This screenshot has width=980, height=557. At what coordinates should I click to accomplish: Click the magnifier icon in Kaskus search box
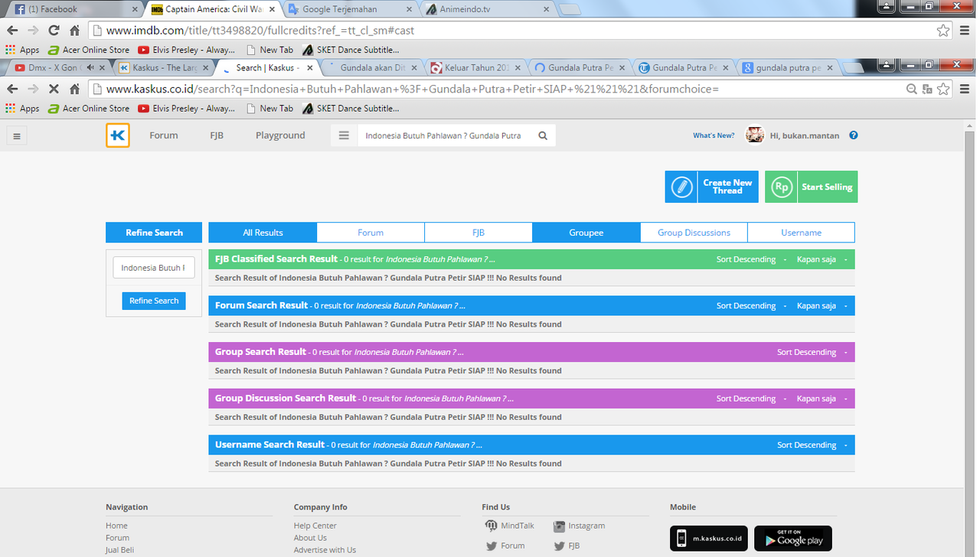[543, 135]
